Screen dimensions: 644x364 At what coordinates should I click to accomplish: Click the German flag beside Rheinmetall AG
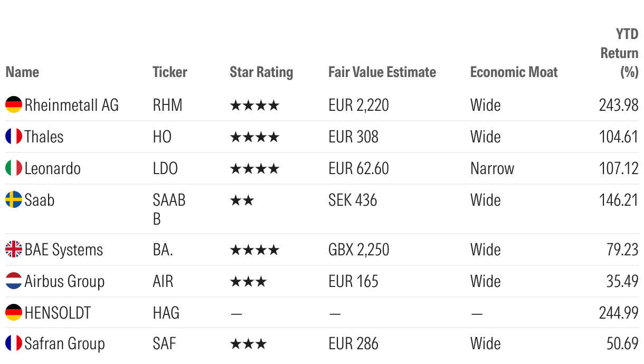pos(14,105)
